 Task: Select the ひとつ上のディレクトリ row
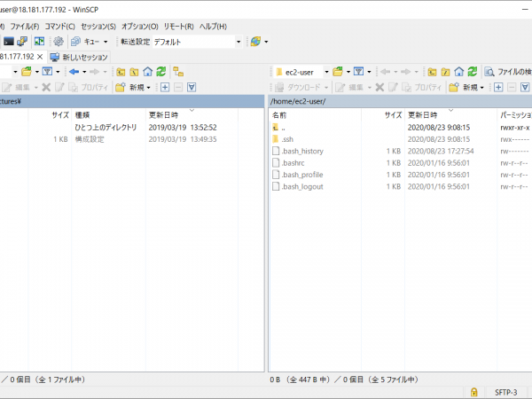132,128
